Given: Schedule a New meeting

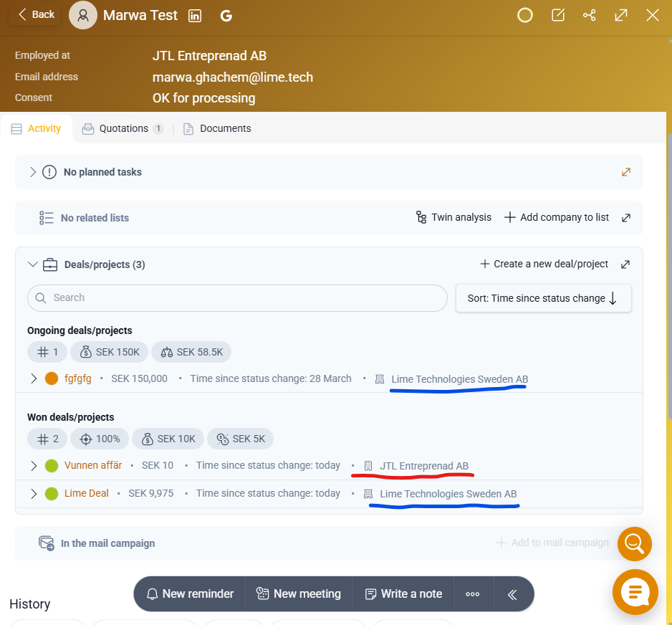Looking at the screenshot, I should (x=298, y=593).
